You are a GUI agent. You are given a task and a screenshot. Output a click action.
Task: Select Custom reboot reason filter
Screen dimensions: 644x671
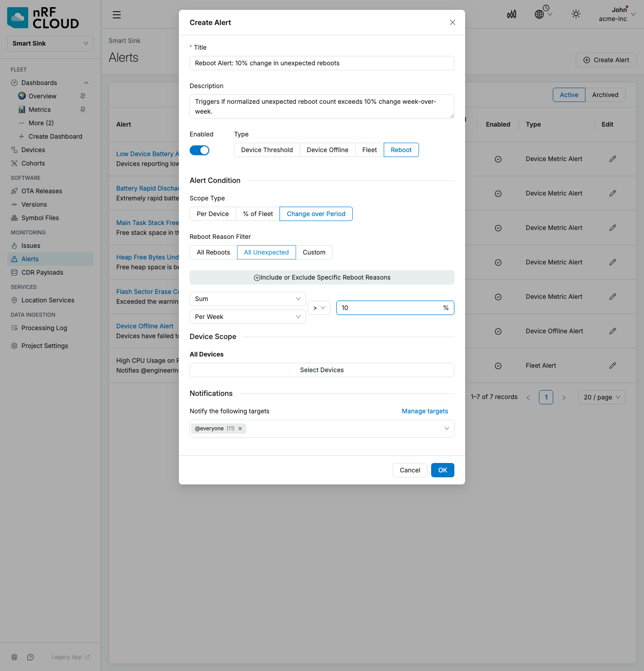tap(314, 252)
